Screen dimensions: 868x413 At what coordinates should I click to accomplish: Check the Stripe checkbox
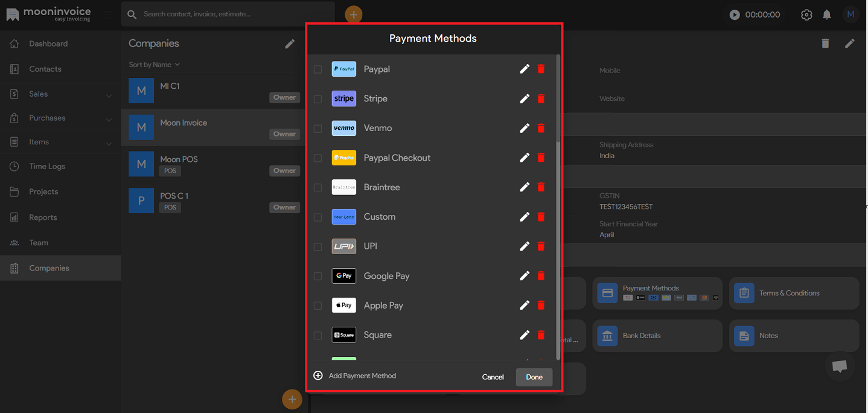(318, 99)
